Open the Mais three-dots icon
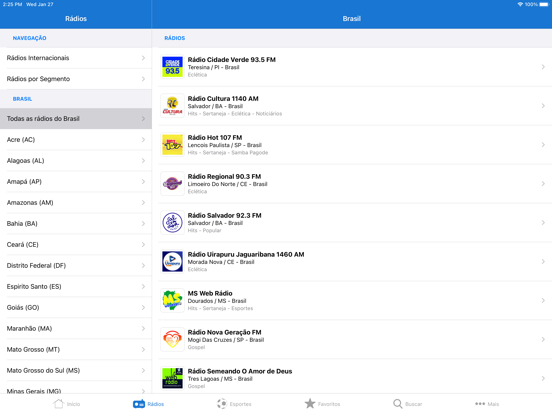 [x=480, y=404]
